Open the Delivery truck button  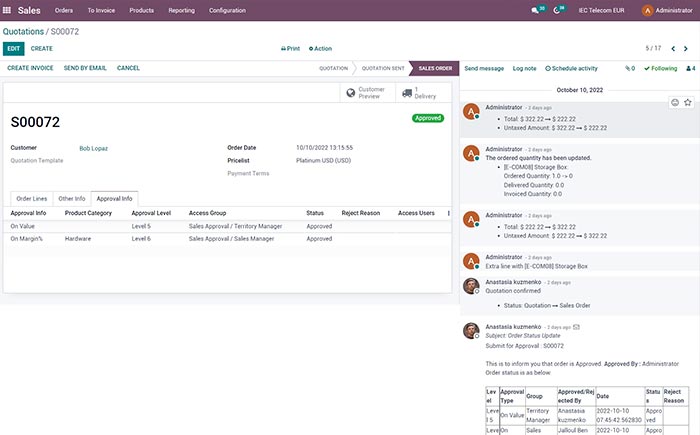pyautogui.click(x=423, y=92)
